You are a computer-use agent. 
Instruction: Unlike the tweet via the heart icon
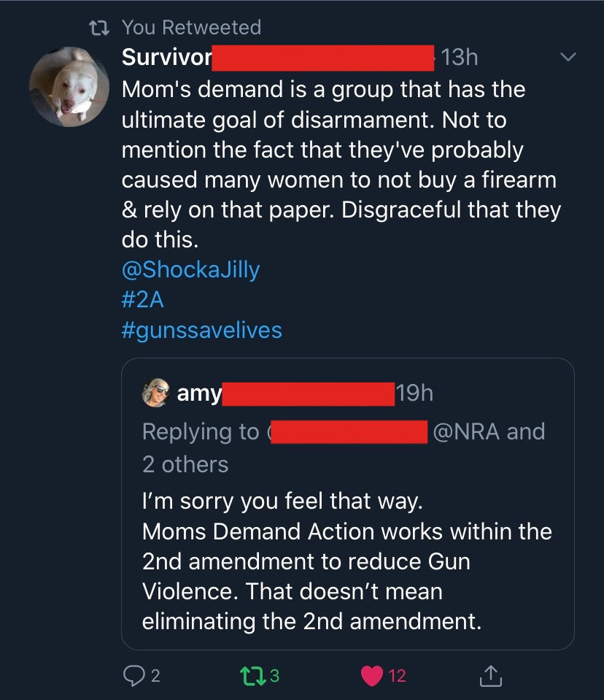373,676
